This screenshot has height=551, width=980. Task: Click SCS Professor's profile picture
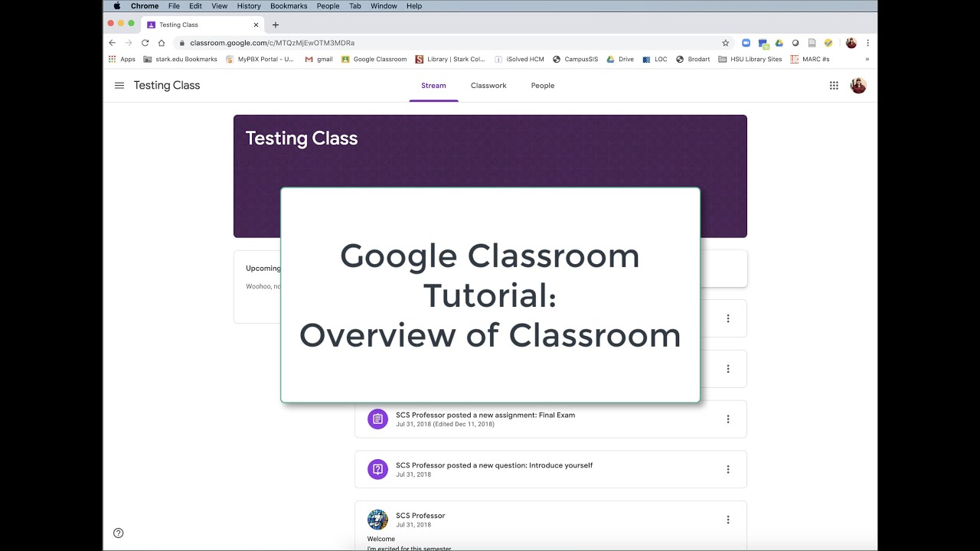click(x=377, y=520)
